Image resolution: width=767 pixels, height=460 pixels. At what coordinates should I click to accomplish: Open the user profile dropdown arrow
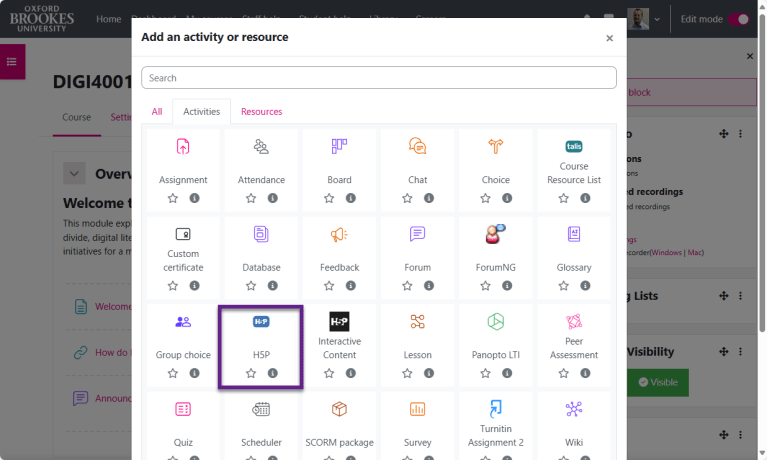(657, 20)
